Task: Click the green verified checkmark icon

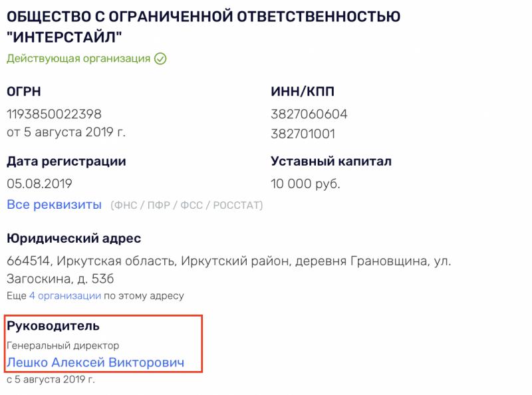Action: pyautogui.click(x=160, y=59)
